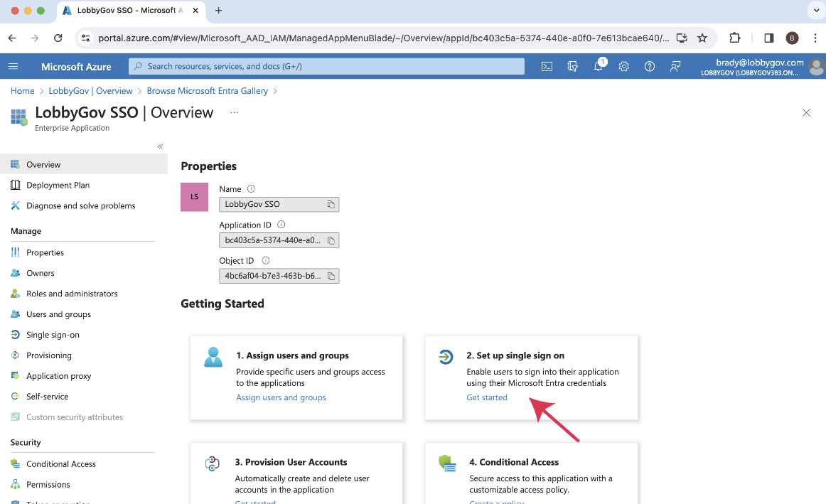Click the account avatar for brady@lobbygov.com
The height and width of the screenshot is (504, 826).
coord(817,67)
